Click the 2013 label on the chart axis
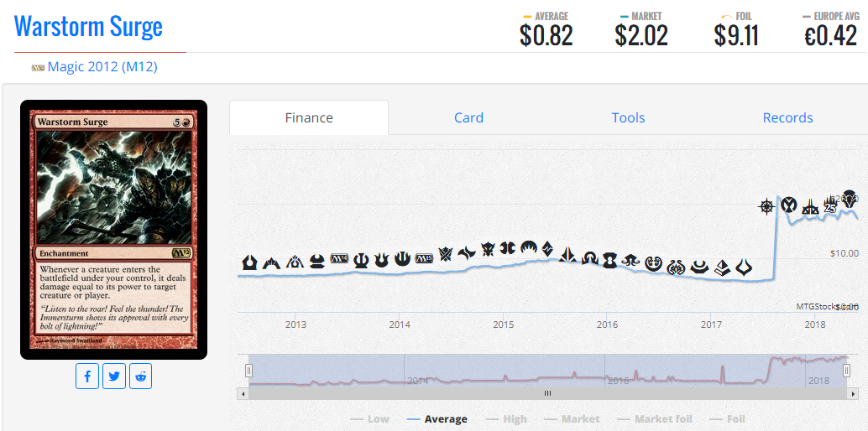Viewport: 868px width, 431px height. click(296, 324)
